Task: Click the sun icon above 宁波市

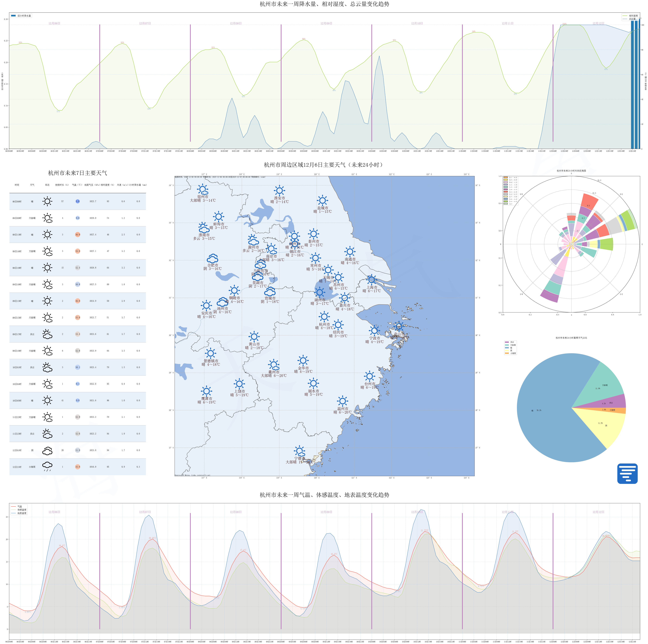Action: tap(374, 331)
